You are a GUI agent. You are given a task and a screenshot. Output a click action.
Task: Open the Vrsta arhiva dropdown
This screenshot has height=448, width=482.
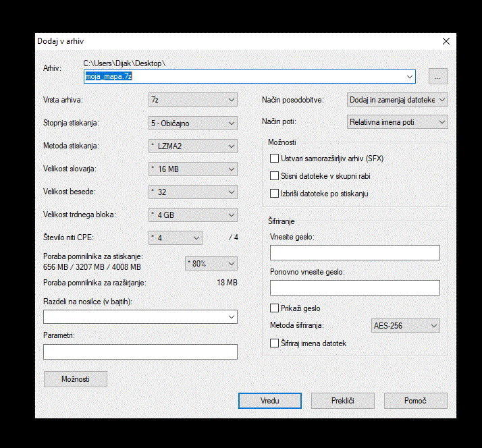click(x=193, y=100)
